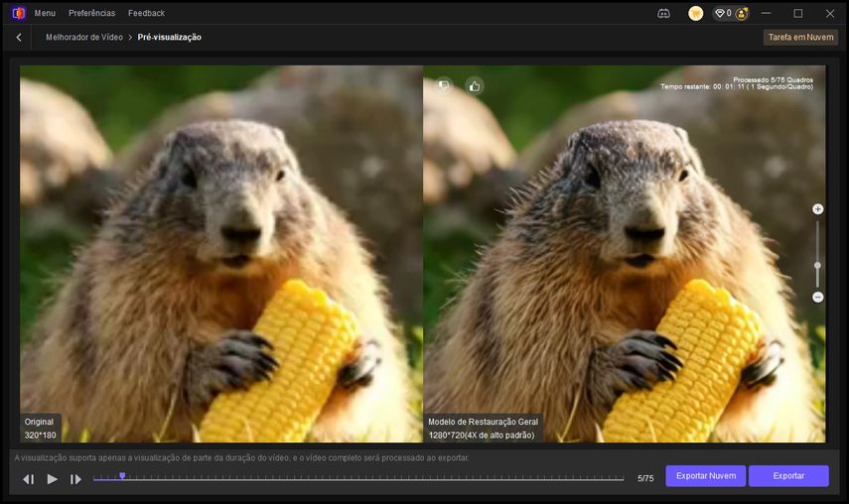Select Pré-visualização breadcrumb
Viewport: 849px width, 504px height.
pos(170,38)
